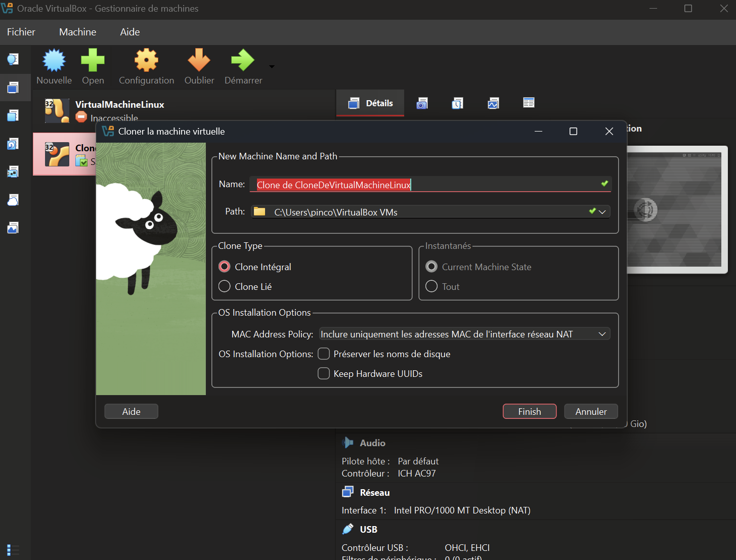Enable Keep Hardware UUIDs checkbox

tap(324, 373)
